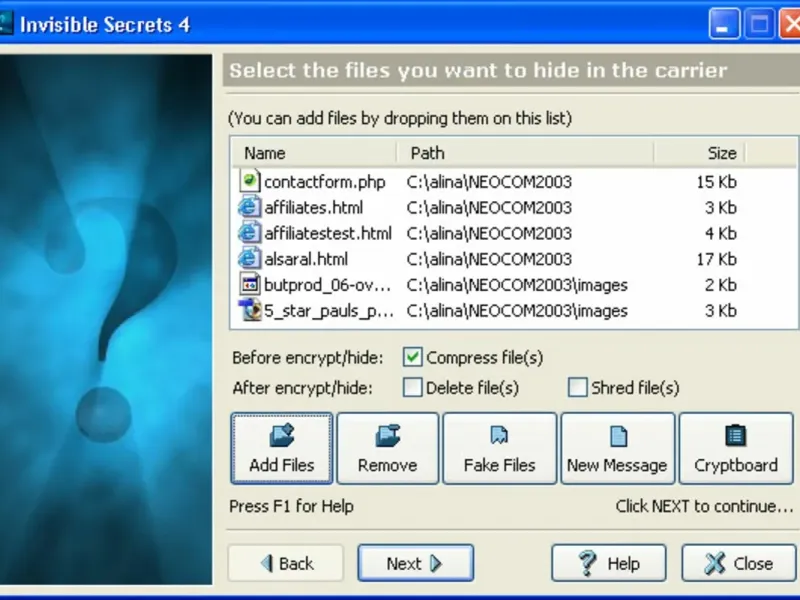The width and height of the screenshot is (800, 600).
Task: Open the Fake Files dialog
Action: (499, 448)
